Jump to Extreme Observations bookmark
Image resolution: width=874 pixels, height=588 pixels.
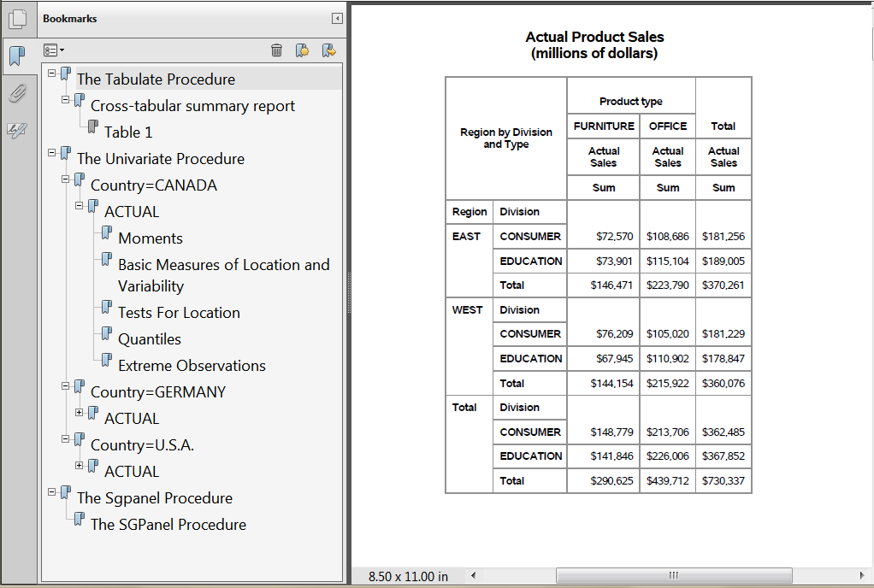pos(192,366)
